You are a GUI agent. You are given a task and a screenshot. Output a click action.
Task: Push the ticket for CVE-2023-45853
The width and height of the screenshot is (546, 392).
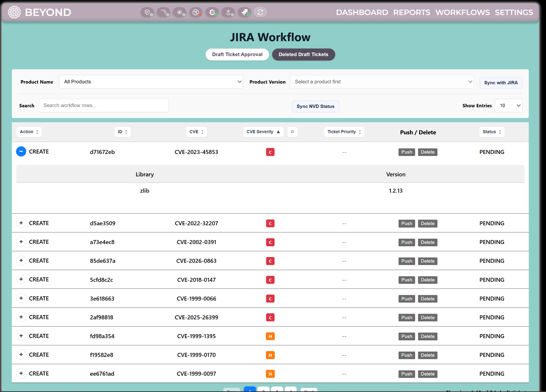(x=407, y=152)
